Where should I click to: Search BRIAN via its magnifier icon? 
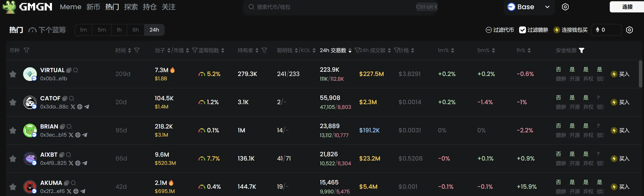(x=69, y=127)
